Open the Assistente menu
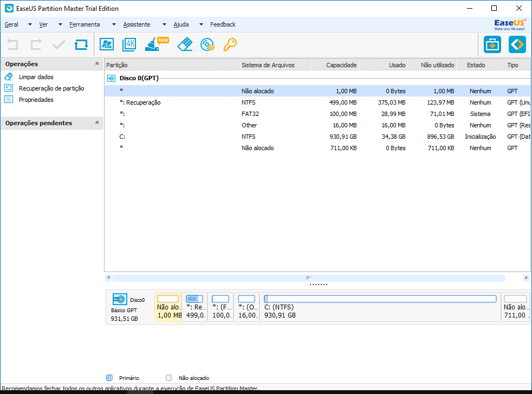 pos(137,24)
